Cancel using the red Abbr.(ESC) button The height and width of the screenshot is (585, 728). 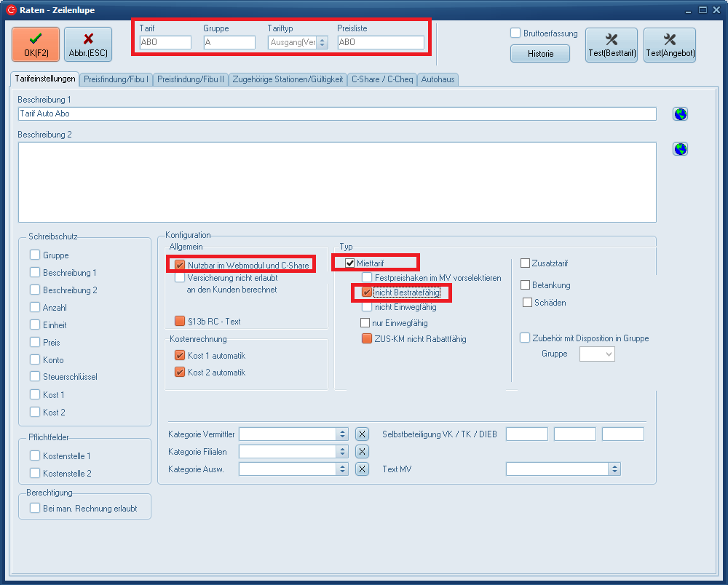click(x=88, y=44)
